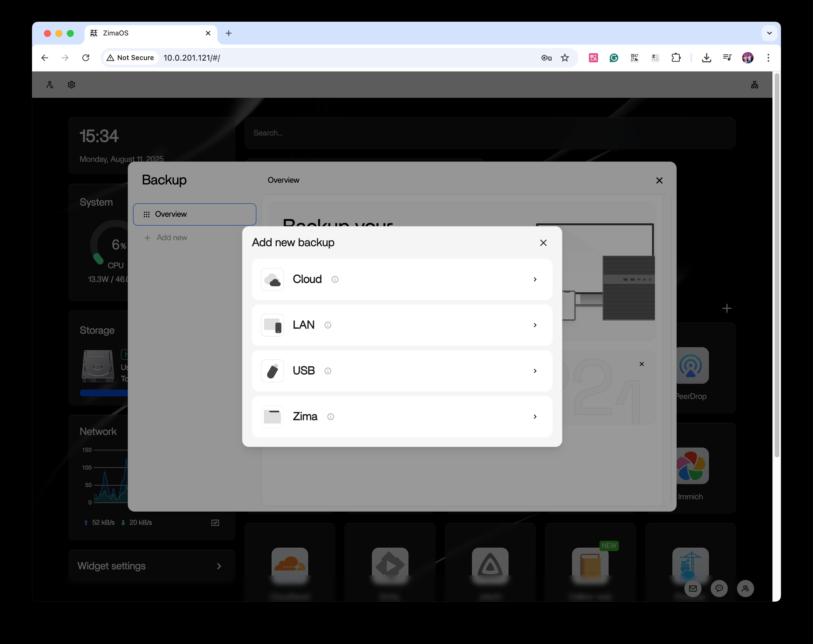Click the chat feedback floating button
813x644 pixels.
[x=719, y=589]
